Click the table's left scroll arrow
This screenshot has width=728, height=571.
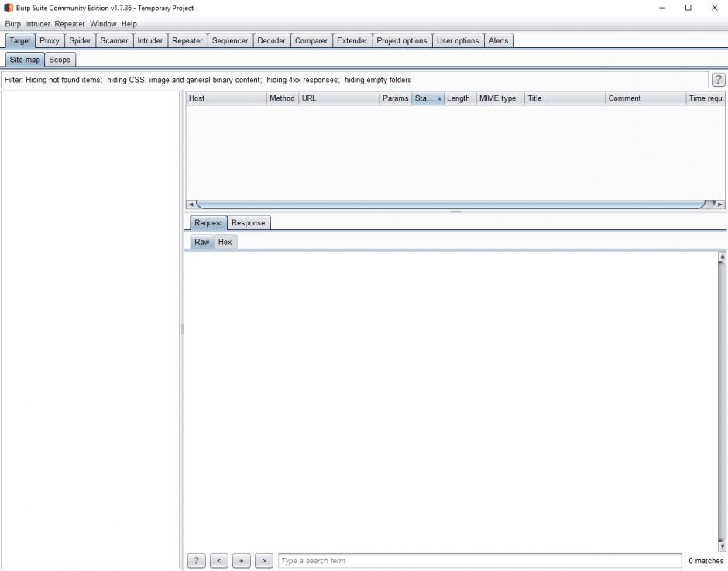191,205
